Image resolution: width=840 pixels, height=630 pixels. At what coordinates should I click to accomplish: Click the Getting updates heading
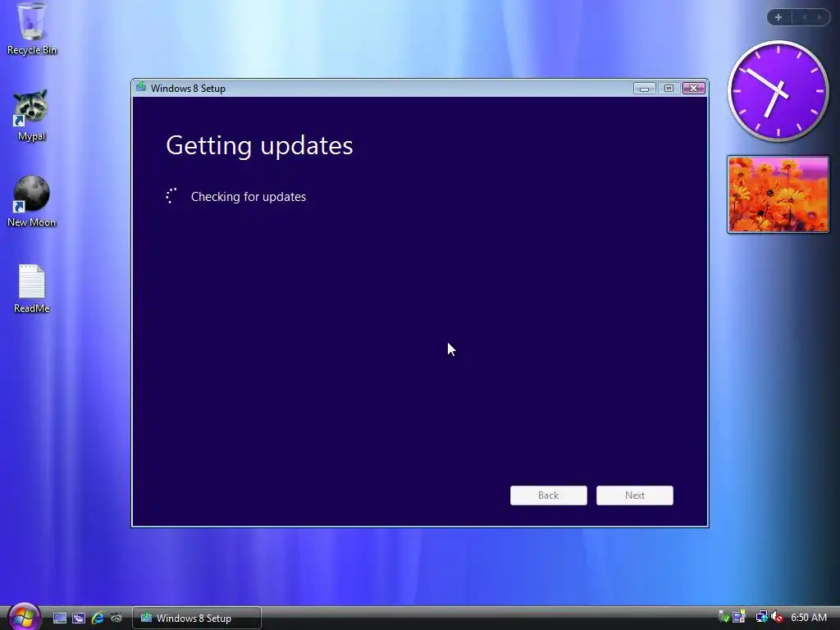tap(259, 146)
